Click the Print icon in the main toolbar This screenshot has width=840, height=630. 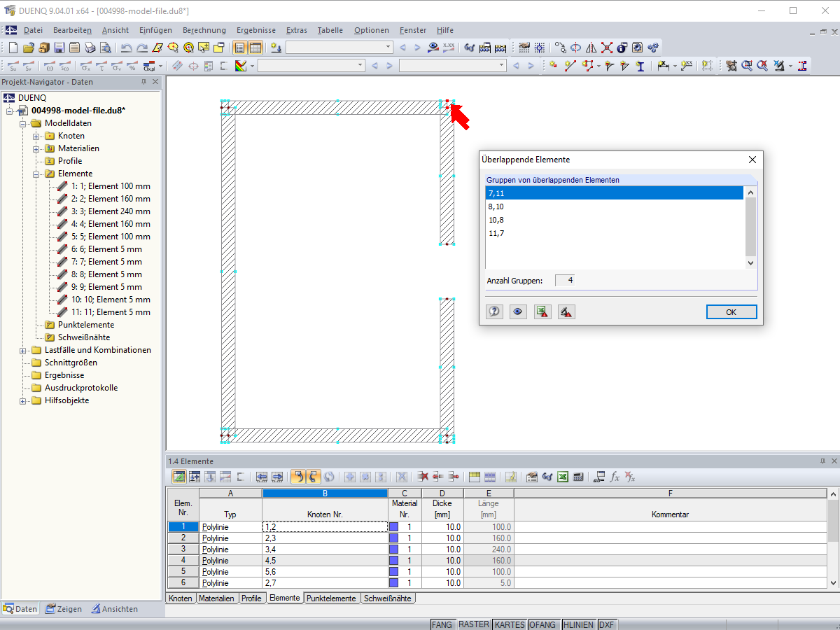tap(90, 48)
